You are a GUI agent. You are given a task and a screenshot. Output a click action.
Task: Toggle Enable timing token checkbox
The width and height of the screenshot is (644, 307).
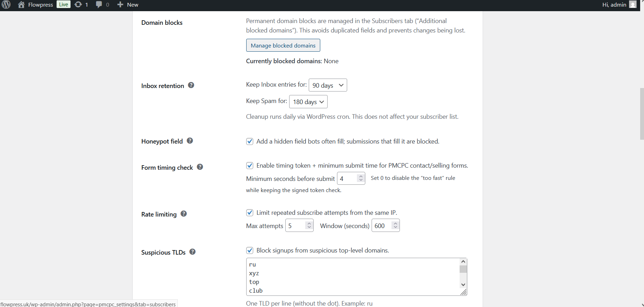(250, 166)
